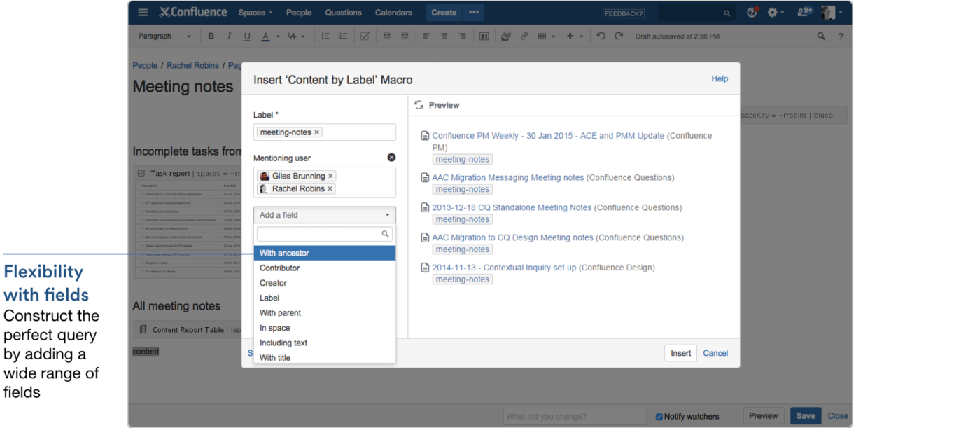
Task: Enable the Notify watchers checkbox
Action: click(x=659, y=415)
